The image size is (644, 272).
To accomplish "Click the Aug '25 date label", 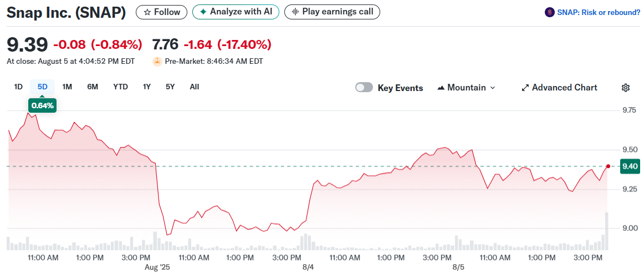I will pos(157,266).
